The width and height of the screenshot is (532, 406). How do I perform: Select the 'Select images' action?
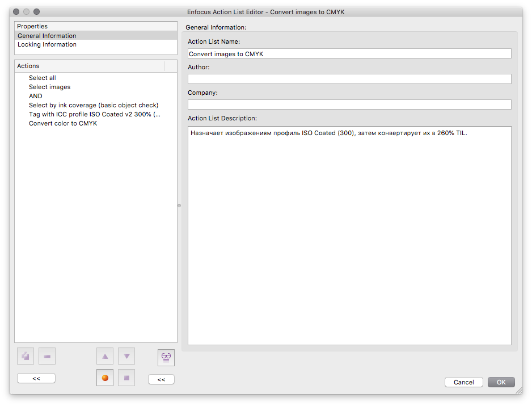(49, 87)
